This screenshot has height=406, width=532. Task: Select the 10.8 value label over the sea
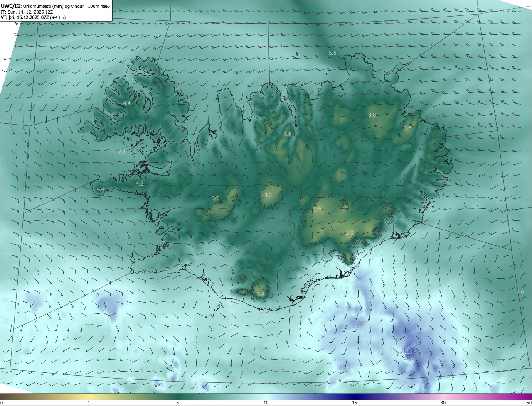click(x=25, y=352)
